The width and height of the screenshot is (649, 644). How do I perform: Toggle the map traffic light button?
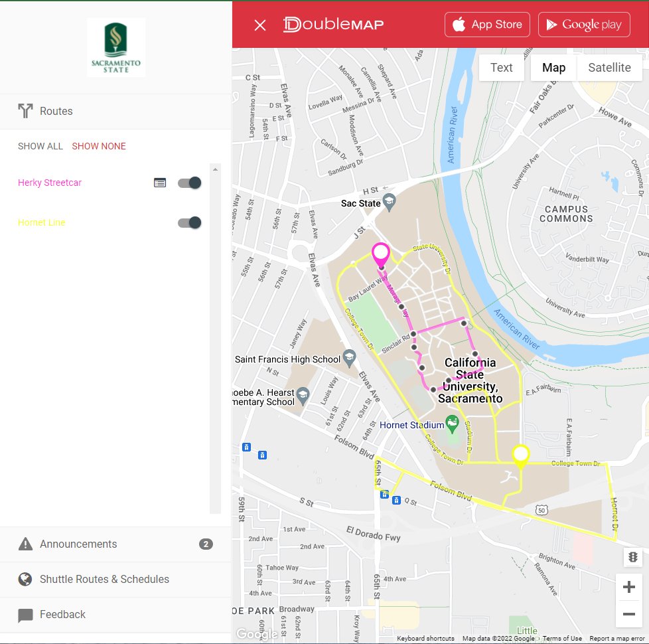633,557
